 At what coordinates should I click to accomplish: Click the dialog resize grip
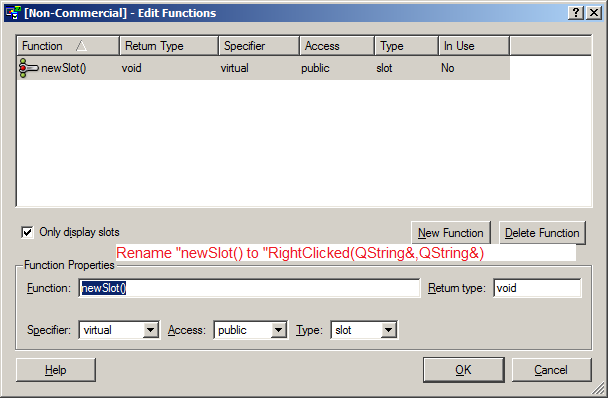click(x=598, y=388)
